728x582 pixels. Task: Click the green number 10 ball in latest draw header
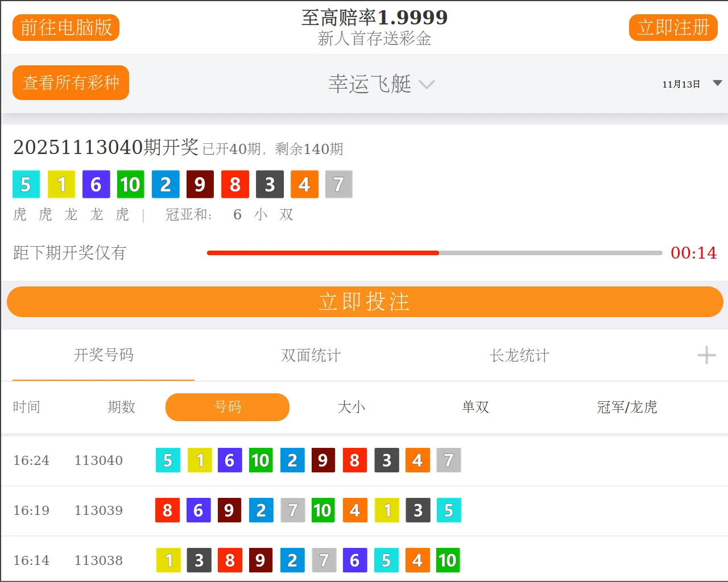[130, 184]
